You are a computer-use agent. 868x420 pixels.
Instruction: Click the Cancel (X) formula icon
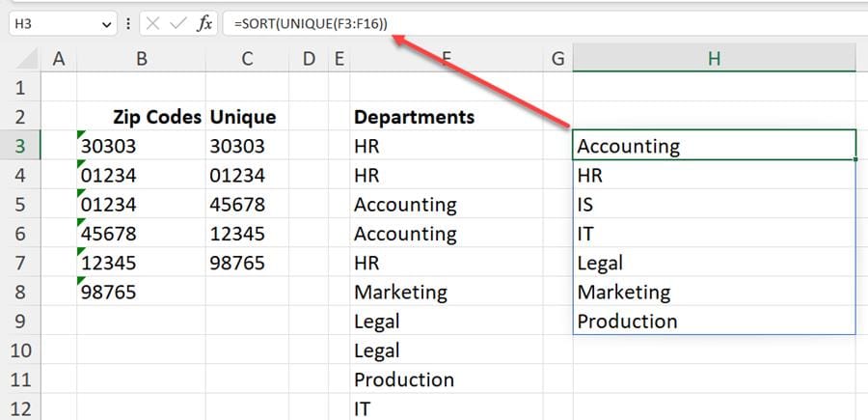pyautogui.click(x=153, y=24)
